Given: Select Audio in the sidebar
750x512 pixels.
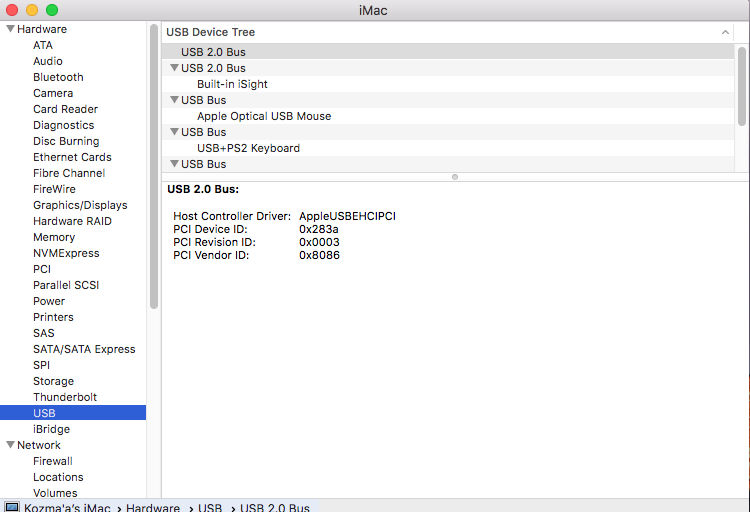Looking at the screenshot, I should 48,61.
